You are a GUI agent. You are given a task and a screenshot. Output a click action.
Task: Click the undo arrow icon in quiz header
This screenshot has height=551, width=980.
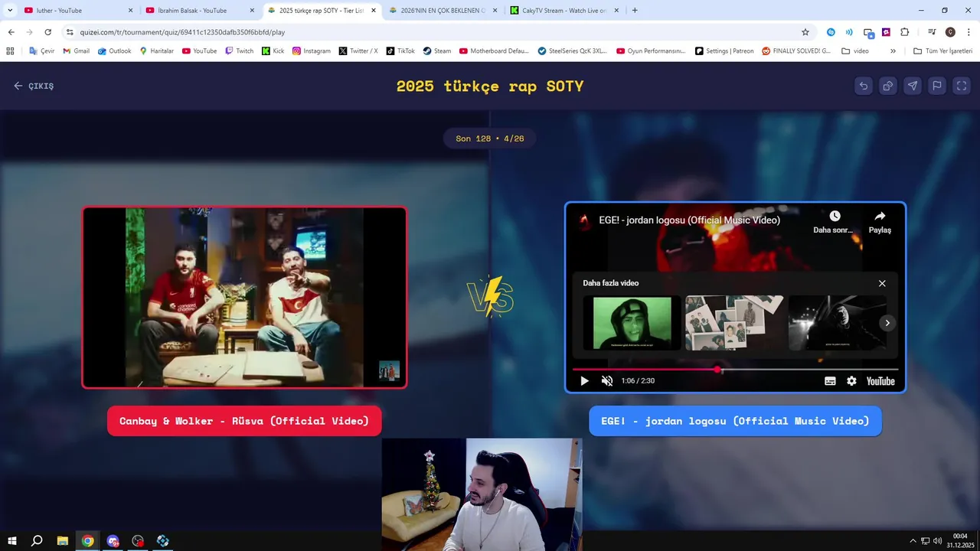[864, 86]
